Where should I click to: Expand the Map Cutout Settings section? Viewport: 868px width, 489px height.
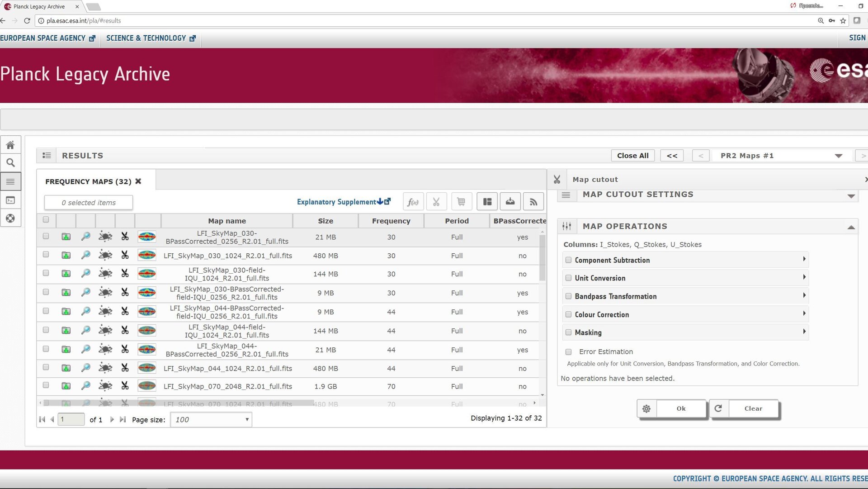pyautogui.click(x=851, y=196)
